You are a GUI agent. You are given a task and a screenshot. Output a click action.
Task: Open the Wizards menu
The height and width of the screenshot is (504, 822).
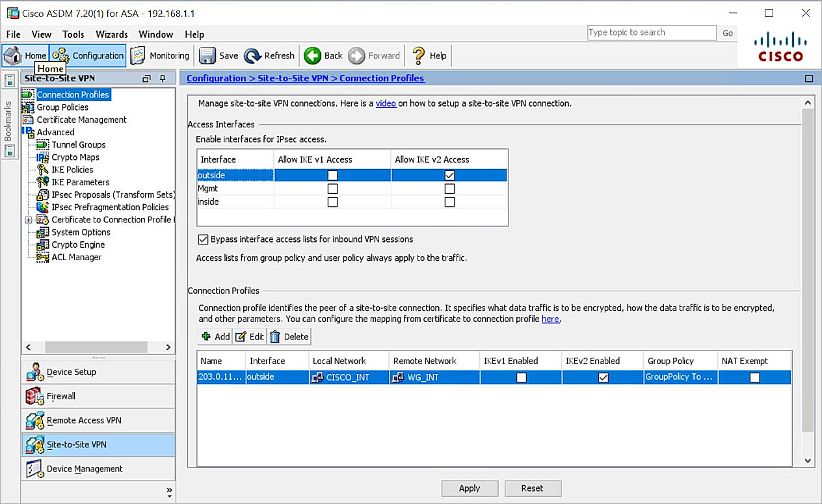(111, 34)
